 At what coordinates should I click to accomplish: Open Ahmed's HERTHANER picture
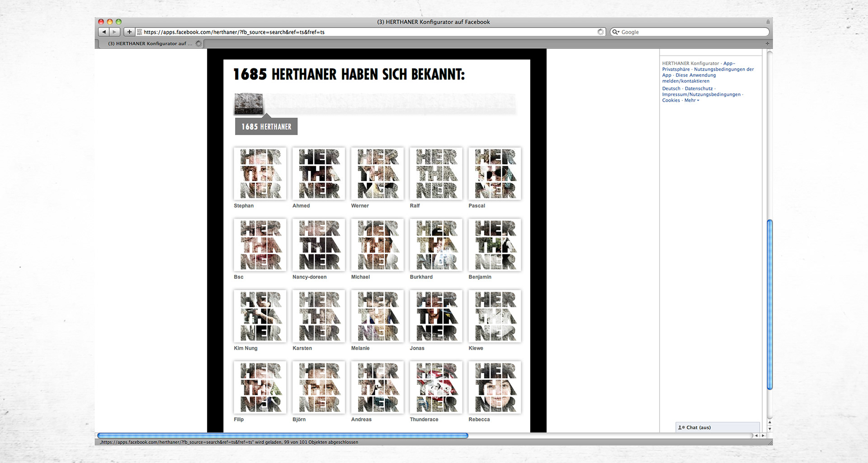coord(319,174)
